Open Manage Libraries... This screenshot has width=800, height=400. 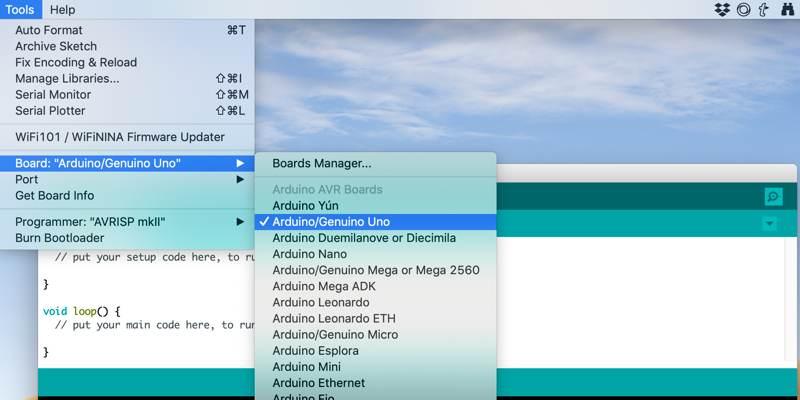click(x=67, y=78)
